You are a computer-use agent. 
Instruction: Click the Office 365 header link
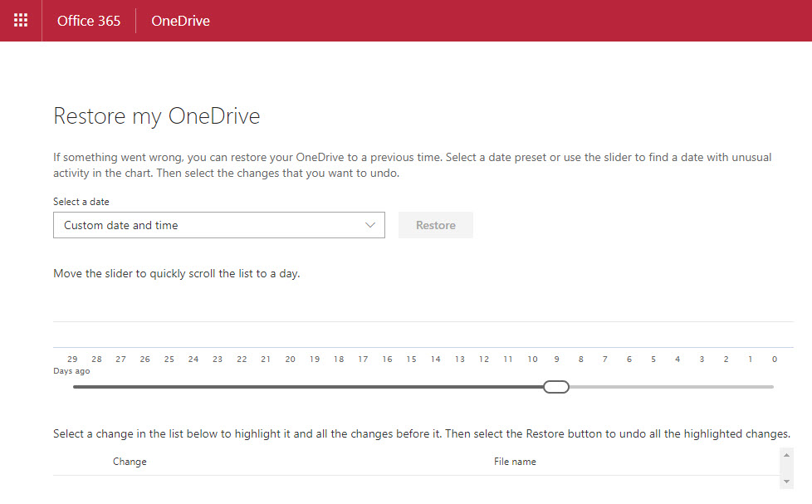(89, 21)
